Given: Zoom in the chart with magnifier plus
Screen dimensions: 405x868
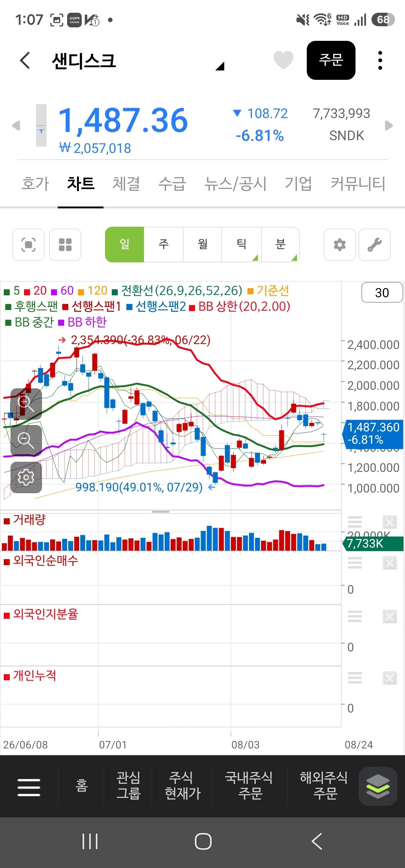Looking at the screenshot, I should pos(26,404).
